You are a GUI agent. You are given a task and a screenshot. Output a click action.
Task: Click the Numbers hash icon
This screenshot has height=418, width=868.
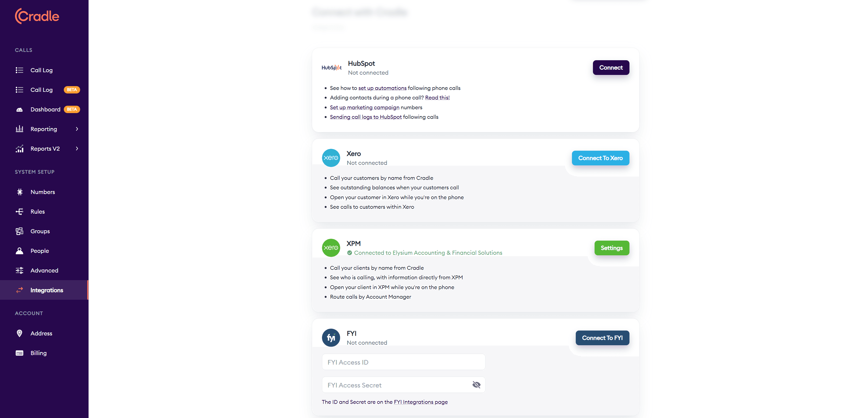(20, 192)
